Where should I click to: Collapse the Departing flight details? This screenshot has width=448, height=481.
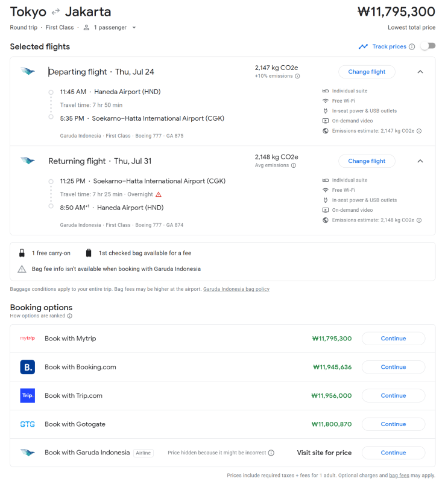click(x=420, y=72)
